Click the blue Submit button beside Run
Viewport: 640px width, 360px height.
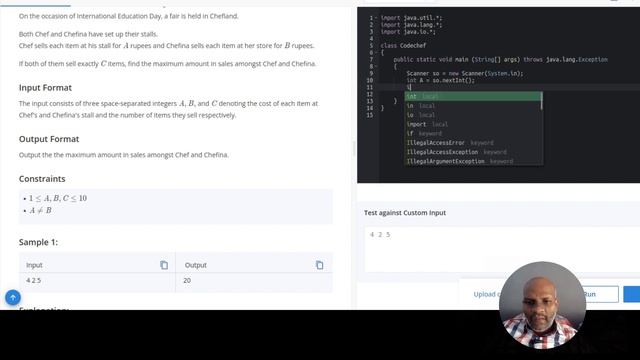[631, 294]
